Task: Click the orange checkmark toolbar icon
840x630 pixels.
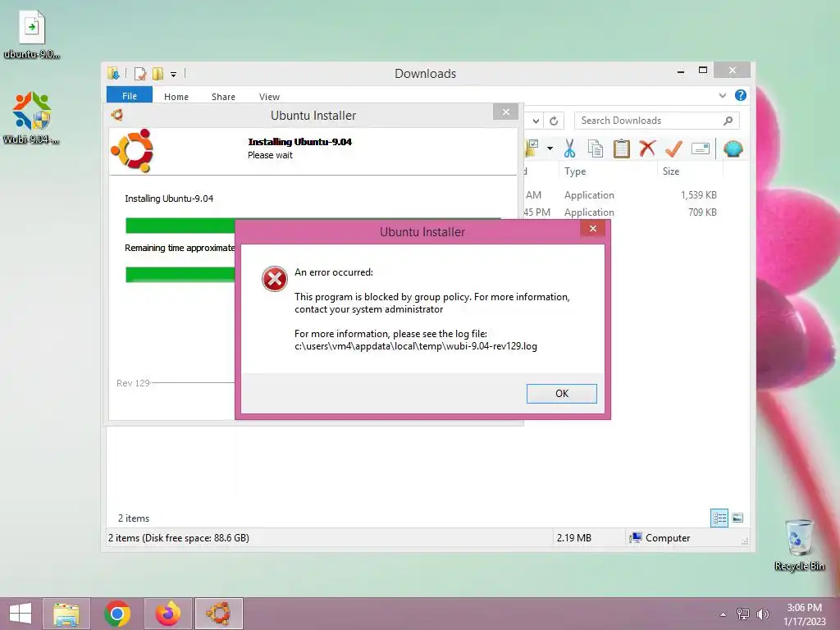Action: 673,148
